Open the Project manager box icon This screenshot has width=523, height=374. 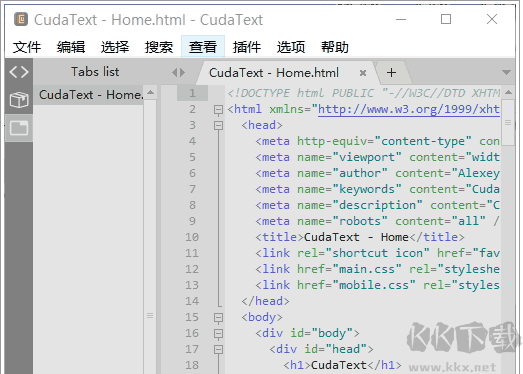(x=19, y=100)
